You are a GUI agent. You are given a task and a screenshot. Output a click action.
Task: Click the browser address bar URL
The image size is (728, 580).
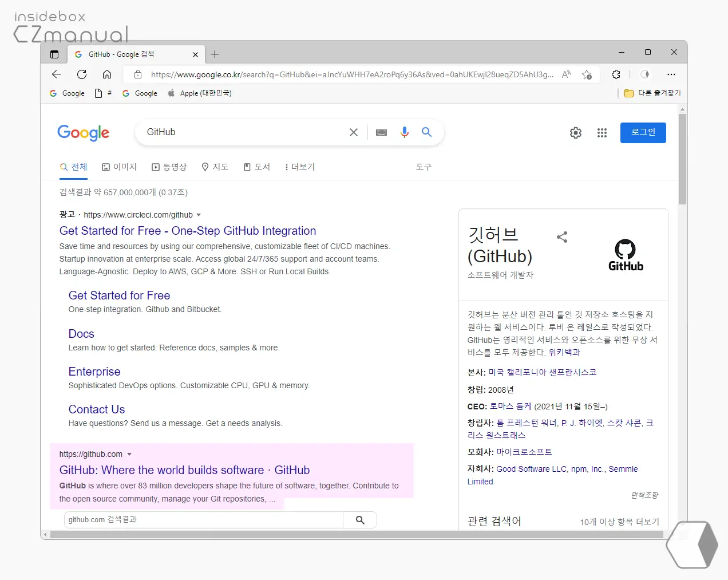[351, 74]
